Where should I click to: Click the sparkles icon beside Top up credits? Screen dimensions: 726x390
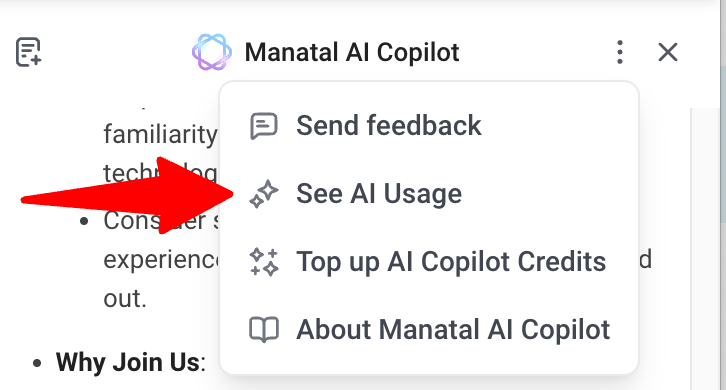(264, 262)
